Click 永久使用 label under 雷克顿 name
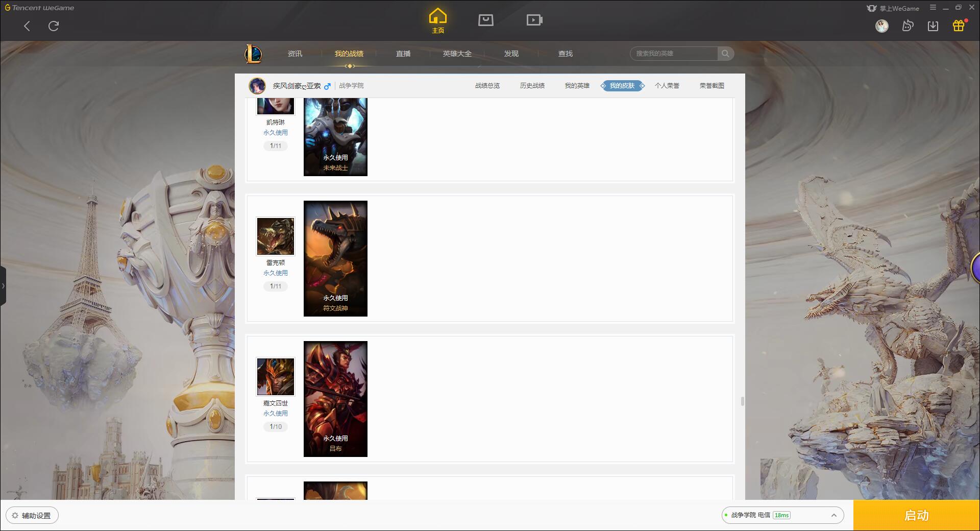This screenshot has height=531, width=980. click(x=276, y=273)
